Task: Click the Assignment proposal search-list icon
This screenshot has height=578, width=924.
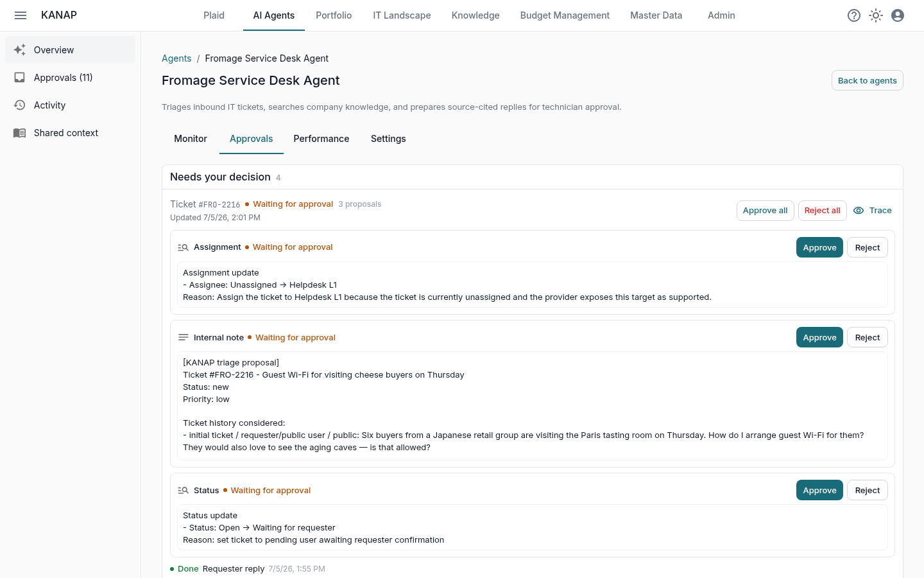Action: click(x=183, y=247)
